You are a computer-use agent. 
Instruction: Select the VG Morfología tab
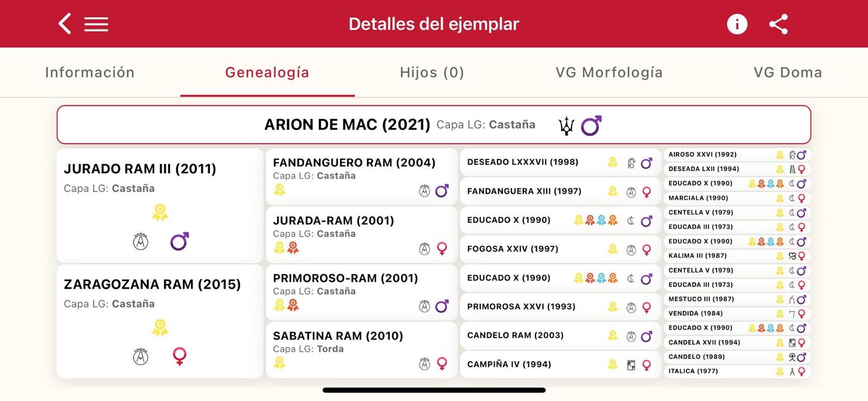coord(609,72)
